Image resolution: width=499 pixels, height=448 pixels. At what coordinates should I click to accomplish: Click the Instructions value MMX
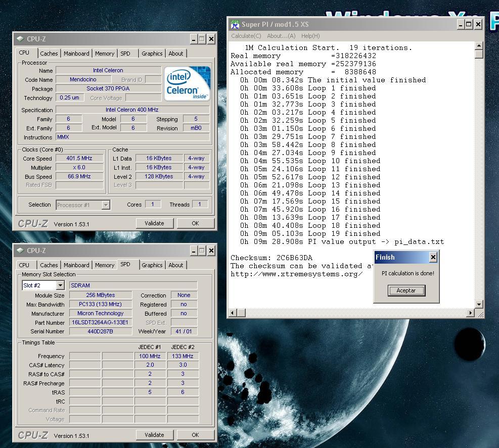pyautogui.click(x=132, y=137)
